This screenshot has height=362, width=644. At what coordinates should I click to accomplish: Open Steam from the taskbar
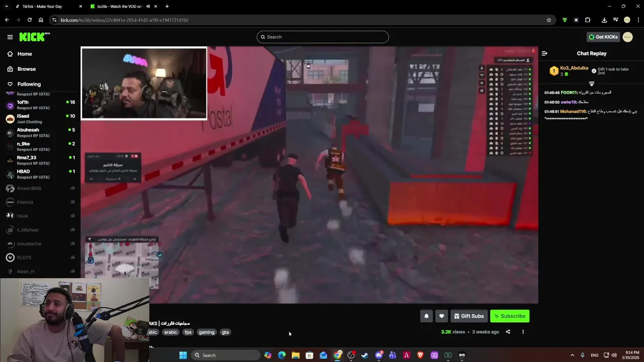(x=365, y=355)
